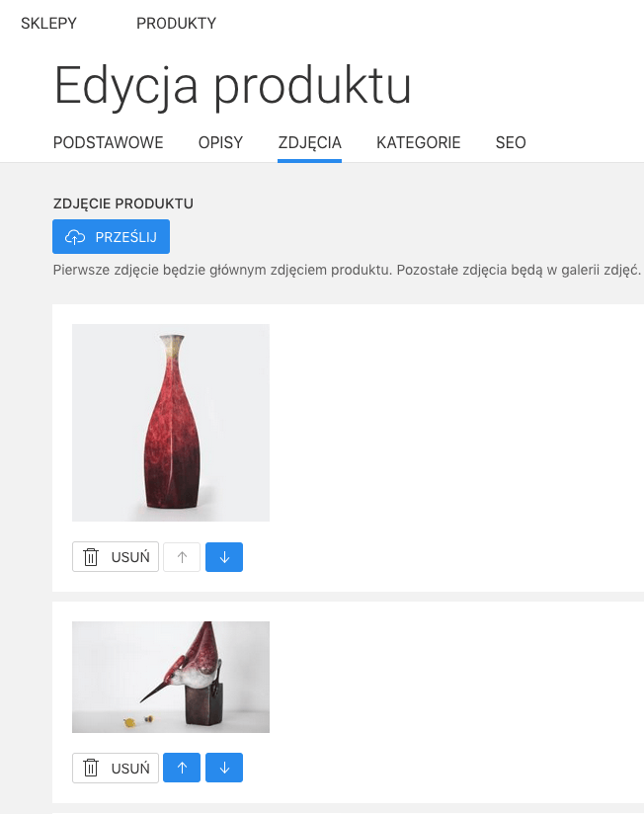Image resolution: width=644 pixels, height=814 pixels.
Task: Click the grayed-out up arrow under the vase photo
Action: [181, 556]
